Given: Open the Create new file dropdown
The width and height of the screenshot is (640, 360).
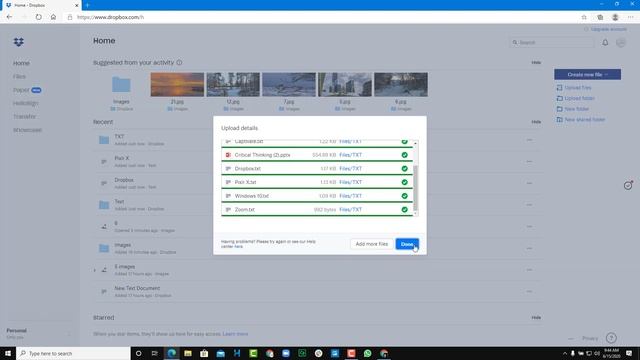Looking at the screenshot, I should pyautogui.click(x=587, y=75).
